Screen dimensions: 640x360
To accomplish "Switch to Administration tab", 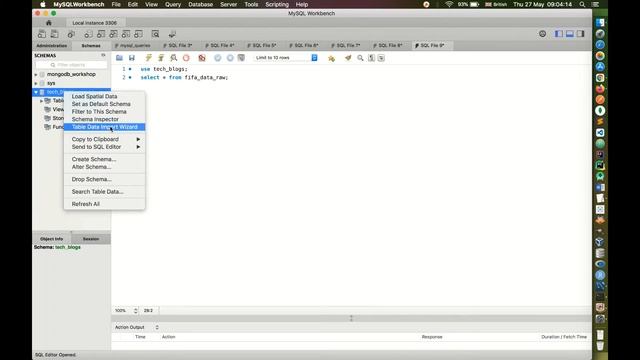I will (x=51, y=46).
